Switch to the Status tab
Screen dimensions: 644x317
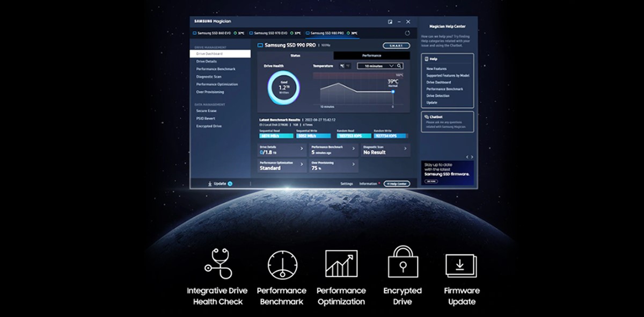pyautogui.click(x=295, y=55)
